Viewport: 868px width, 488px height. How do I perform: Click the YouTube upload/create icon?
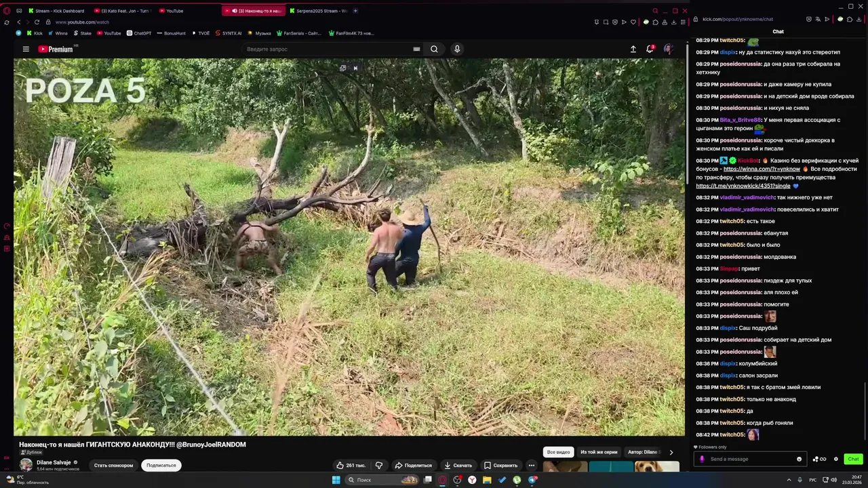click(633, 49)
